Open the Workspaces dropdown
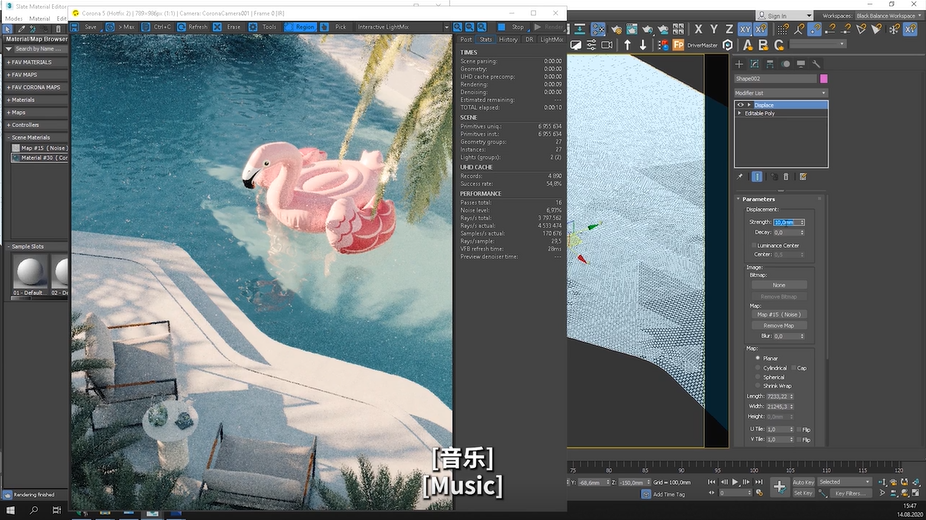 888,16
